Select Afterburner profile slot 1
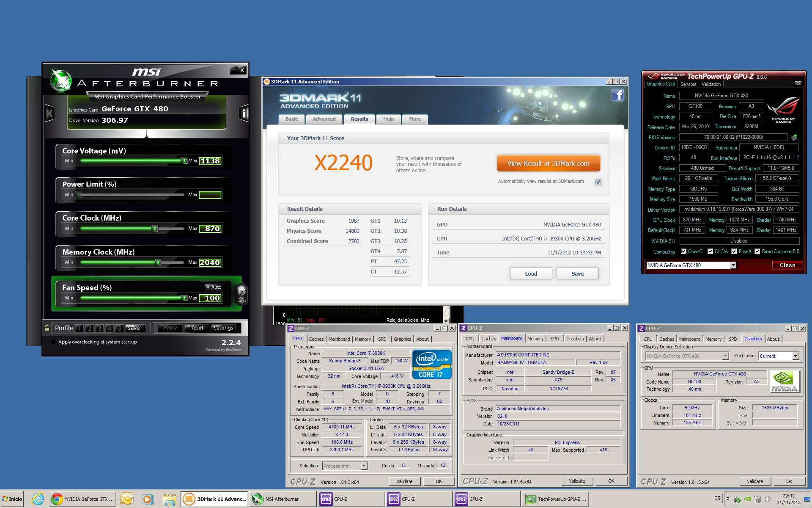Image resolution: width=812 pixels, height=508 pixels. (80, 328)
